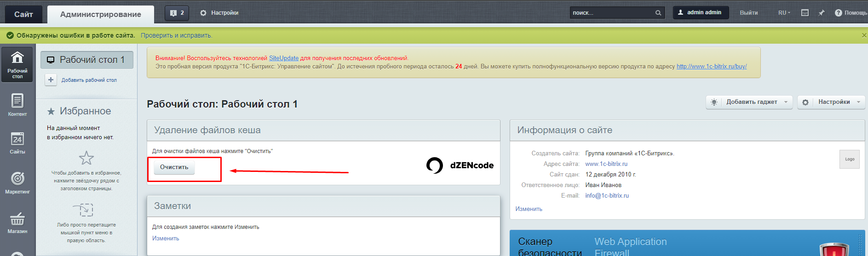Click Добавить рабочий стол link

(x=89, y=80)
